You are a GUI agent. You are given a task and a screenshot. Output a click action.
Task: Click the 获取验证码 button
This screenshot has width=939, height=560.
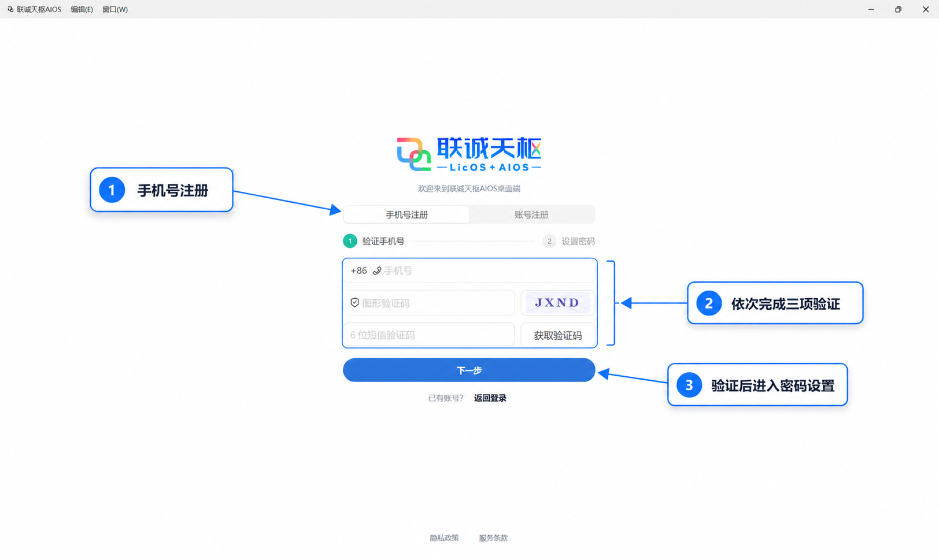(557, 335)
